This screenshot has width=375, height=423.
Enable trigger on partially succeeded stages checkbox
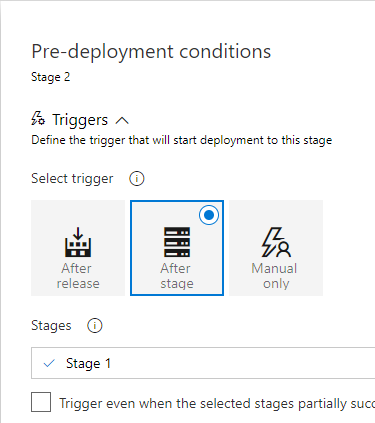point(41,402)
